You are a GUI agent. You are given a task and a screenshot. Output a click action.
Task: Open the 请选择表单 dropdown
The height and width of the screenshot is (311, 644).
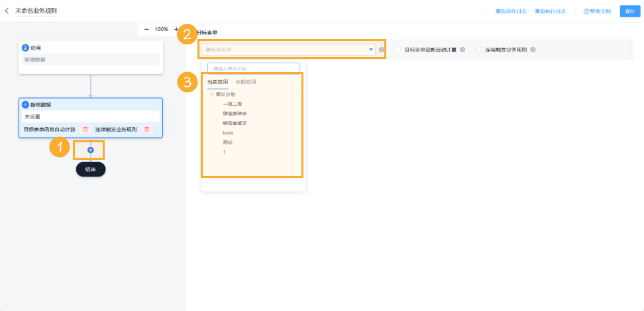pos(288,50)
